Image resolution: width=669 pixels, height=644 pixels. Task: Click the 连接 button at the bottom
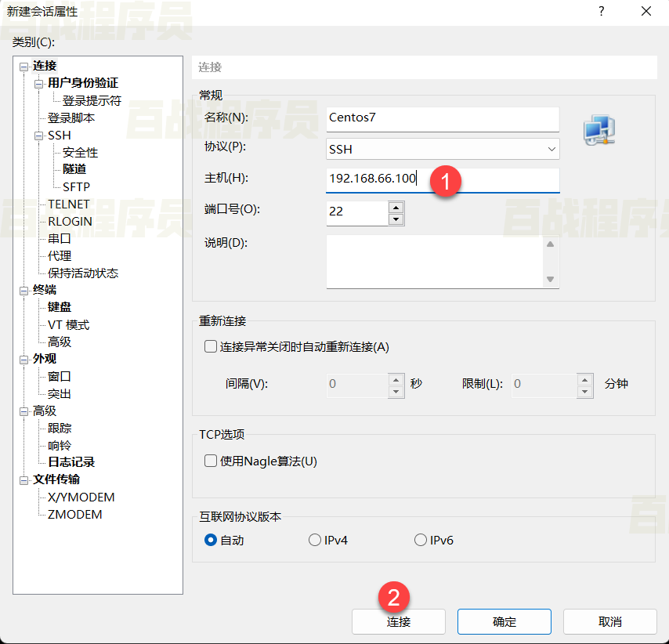399,621
